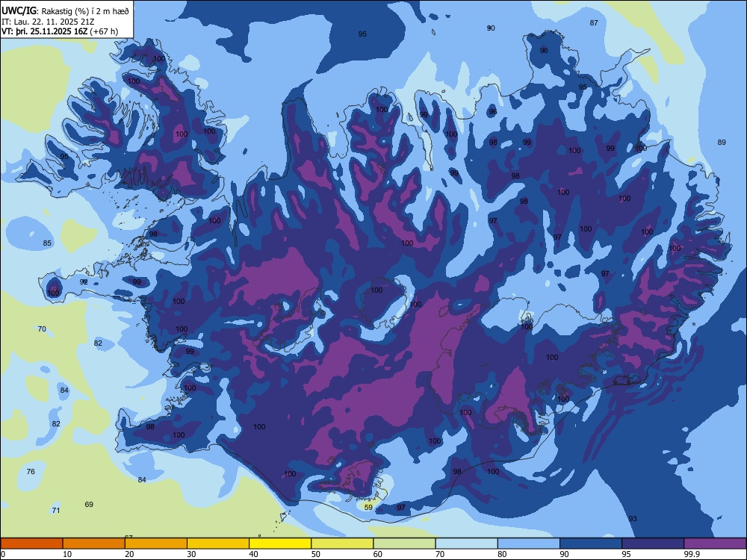Click the "85" humidity value on the map
The height and width of the screenshot is (560, 747).
pos(47,243)
